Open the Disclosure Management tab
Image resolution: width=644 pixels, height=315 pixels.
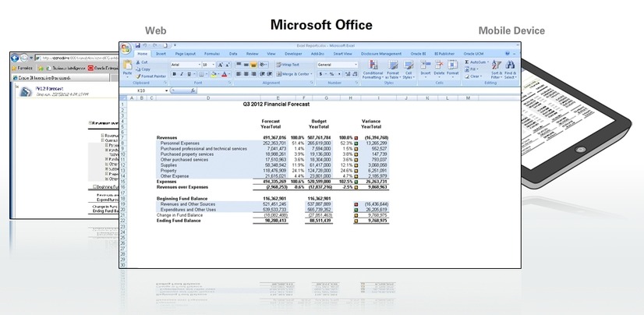[x=381, y=54]
